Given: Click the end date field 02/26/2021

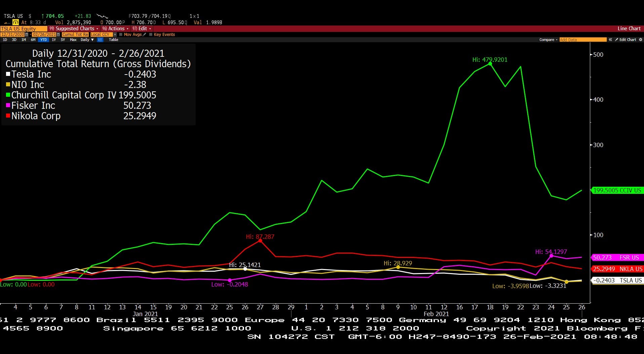Looking at the screenshot, I should pyautogui.click(x=44, y=35).
